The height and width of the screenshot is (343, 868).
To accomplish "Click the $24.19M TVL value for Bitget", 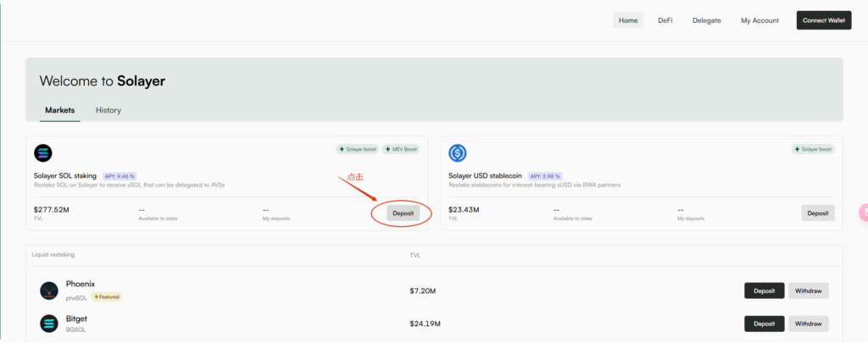I will coord(426,324).
